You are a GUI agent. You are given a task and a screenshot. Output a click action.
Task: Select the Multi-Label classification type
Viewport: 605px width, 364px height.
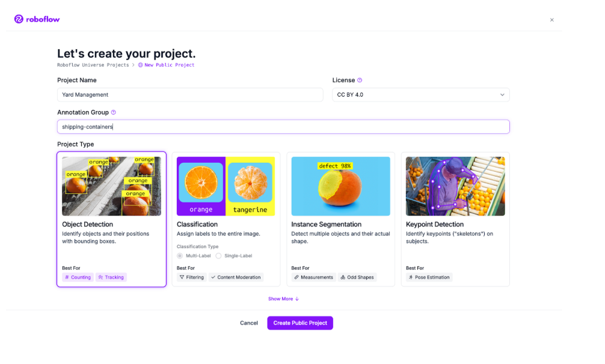pos(180,256)
